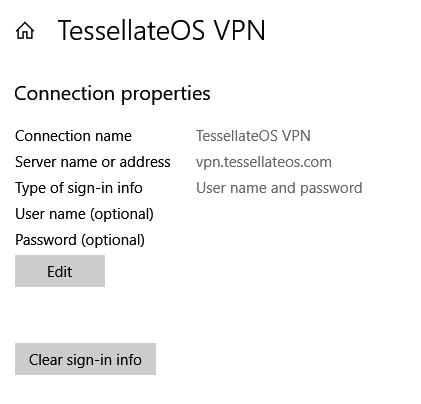The width and height of the screenshot is (421, 404).
Task: Click the Server name or address label
Action: (x=93, y=162)
